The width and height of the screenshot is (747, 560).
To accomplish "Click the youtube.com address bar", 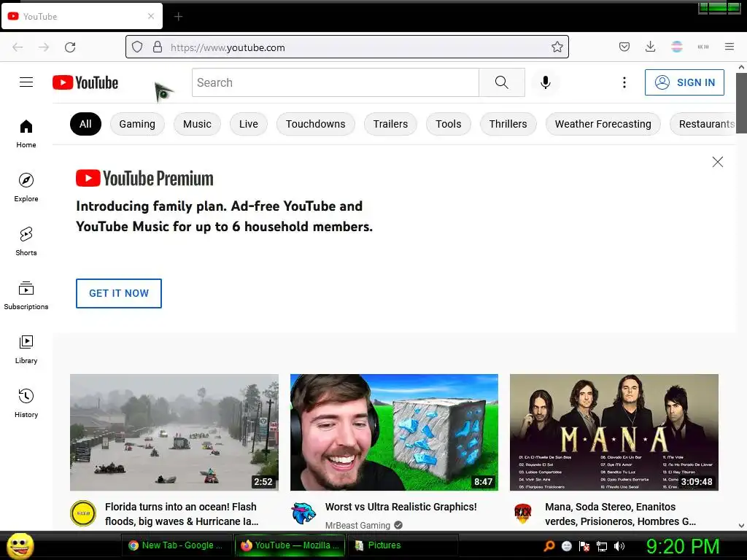I will click(x=347, y=47).
